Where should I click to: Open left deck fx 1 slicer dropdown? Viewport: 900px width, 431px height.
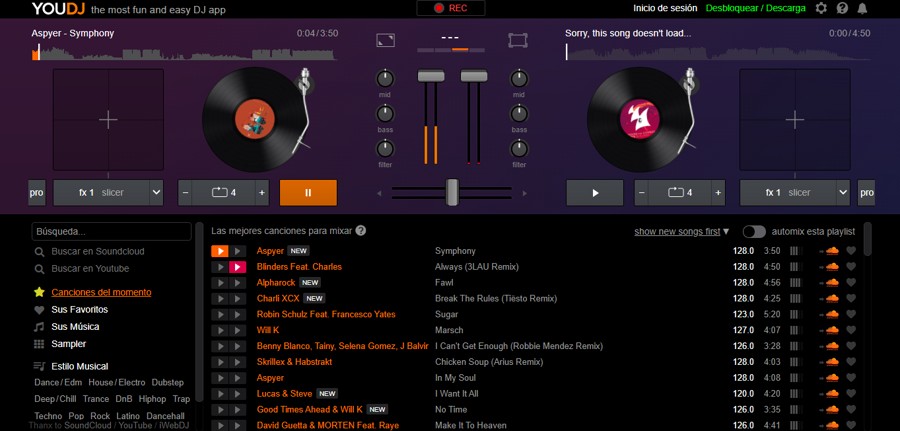click(x=157, y=193)
